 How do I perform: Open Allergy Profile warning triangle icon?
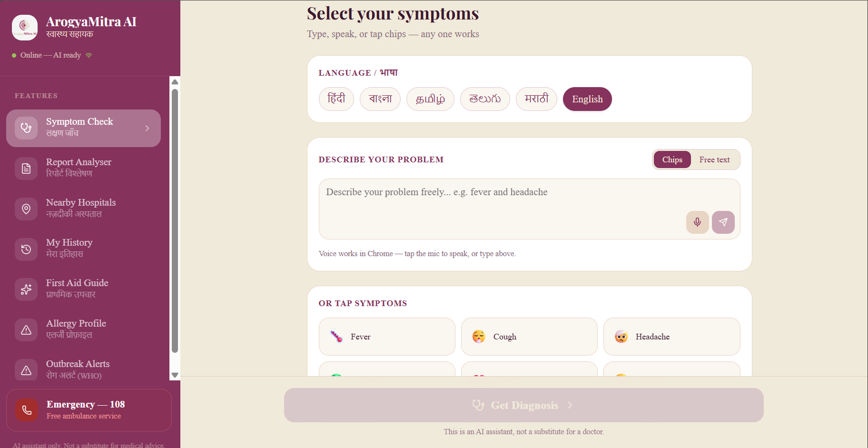pos(26,330)
